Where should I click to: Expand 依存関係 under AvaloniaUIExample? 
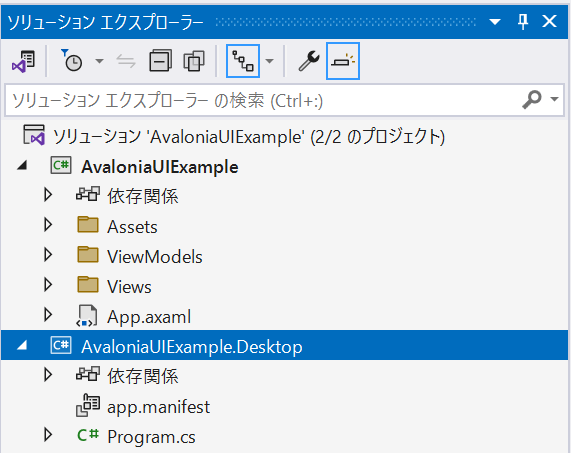[48, 195]
